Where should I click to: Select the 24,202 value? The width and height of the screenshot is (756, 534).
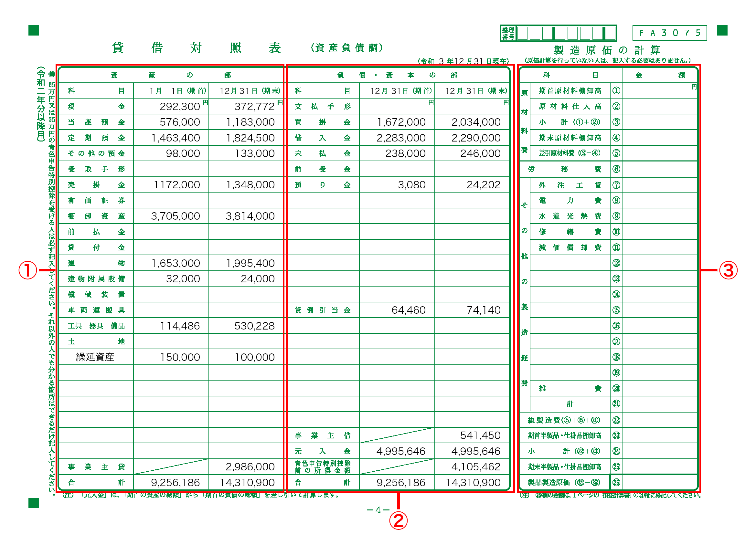pyautogui.click(x=484, y=185)
